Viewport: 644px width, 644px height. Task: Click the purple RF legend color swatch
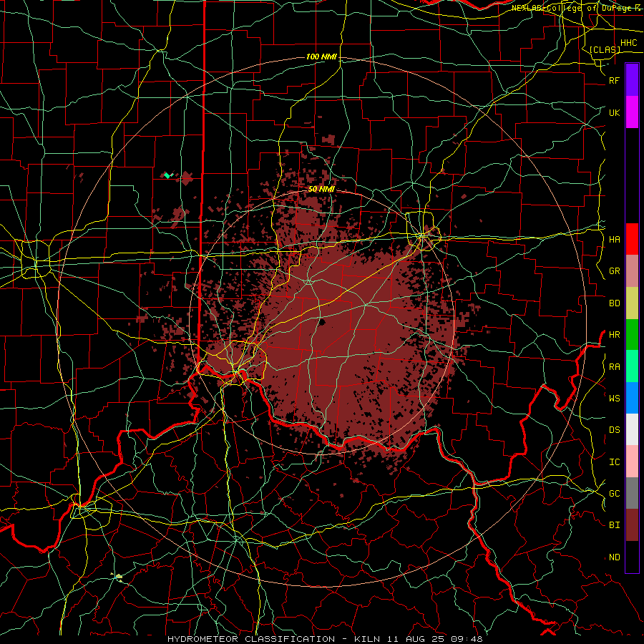632,80
